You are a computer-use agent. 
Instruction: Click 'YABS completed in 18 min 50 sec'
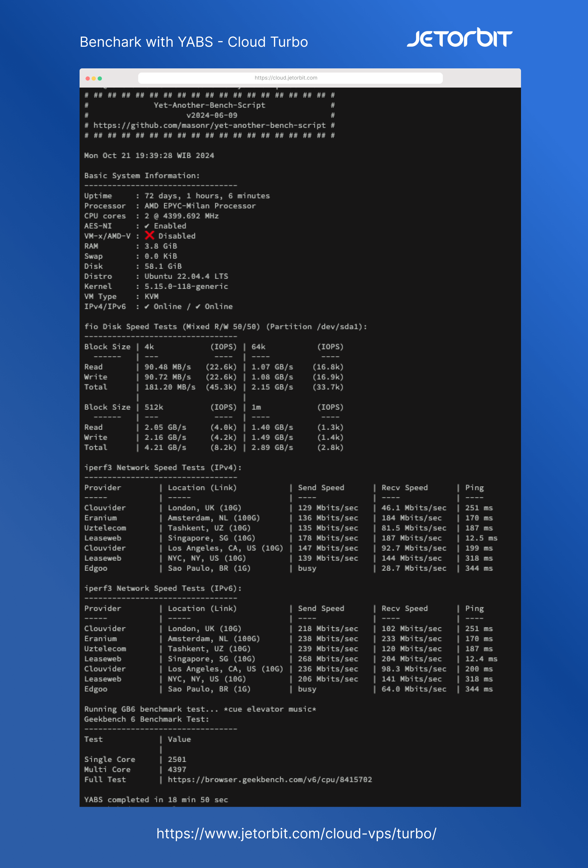[x=156, y=800]
